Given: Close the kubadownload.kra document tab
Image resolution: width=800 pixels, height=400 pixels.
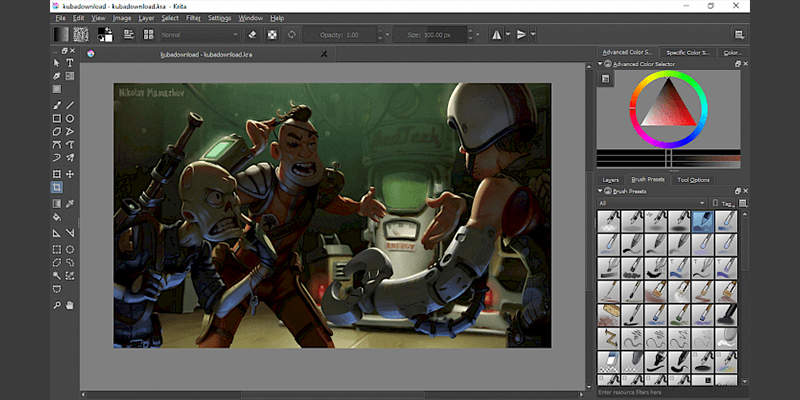Looking at the screenshot, I should [x=324, y=54].
